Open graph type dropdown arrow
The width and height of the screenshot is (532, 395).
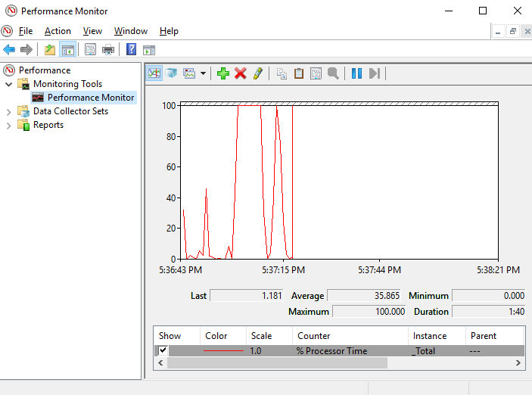point(203,73)
